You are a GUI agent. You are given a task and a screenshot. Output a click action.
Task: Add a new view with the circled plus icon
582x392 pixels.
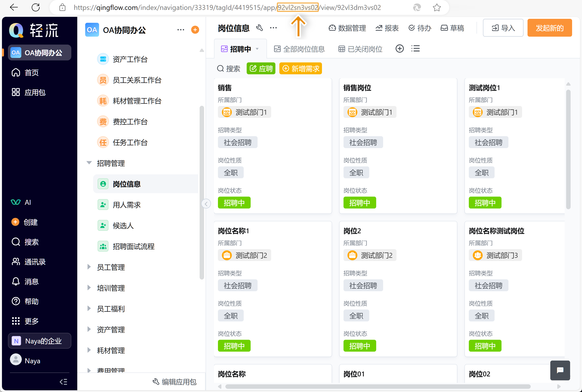(x=399, y=49)
